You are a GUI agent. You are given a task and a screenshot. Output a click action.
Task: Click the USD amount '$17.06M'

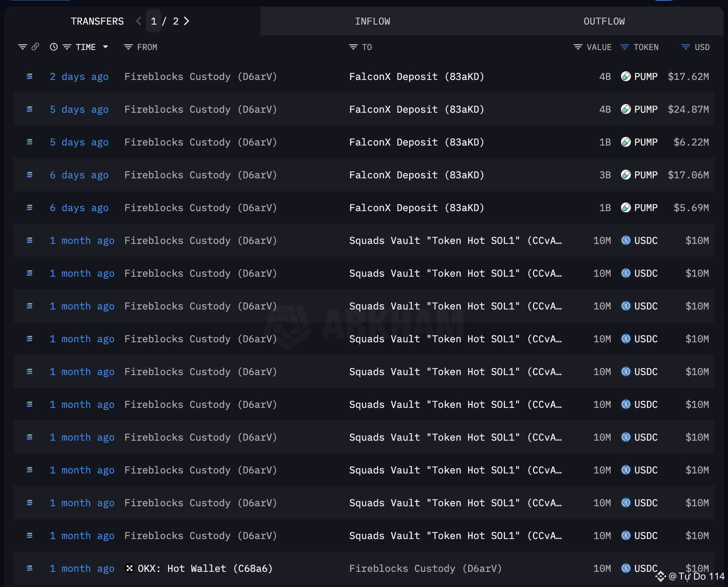[688, 175]
